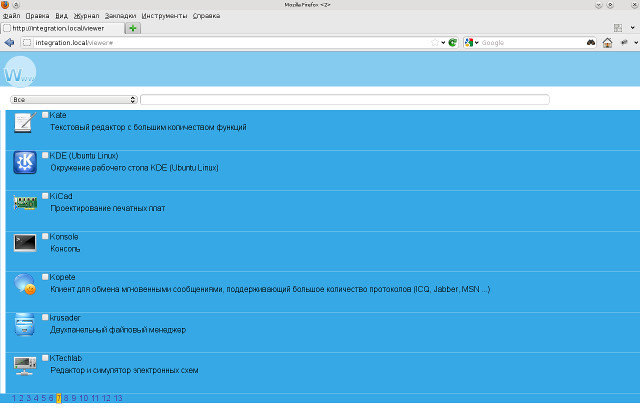
Task: Click 'Редактор и симулятор электронных схем' text
Action: (x=124, y=370)
